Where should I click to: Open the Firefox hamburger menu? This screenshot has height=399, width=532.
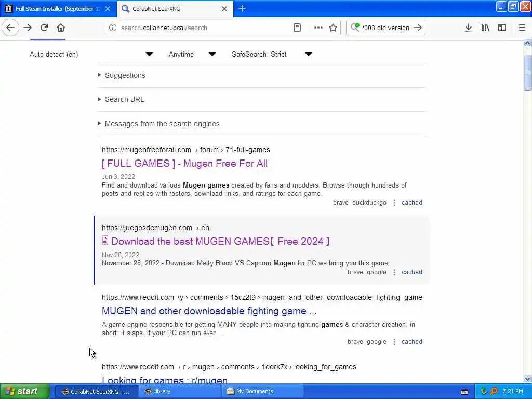point(522,28)
